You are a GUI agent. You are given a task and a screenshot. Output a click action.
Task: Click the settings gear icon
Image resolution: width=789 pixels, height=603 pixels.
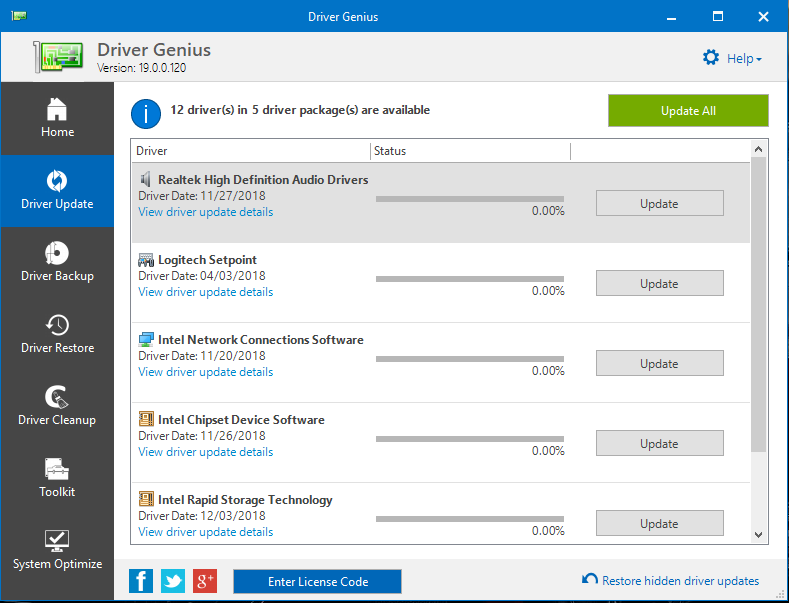711,57
